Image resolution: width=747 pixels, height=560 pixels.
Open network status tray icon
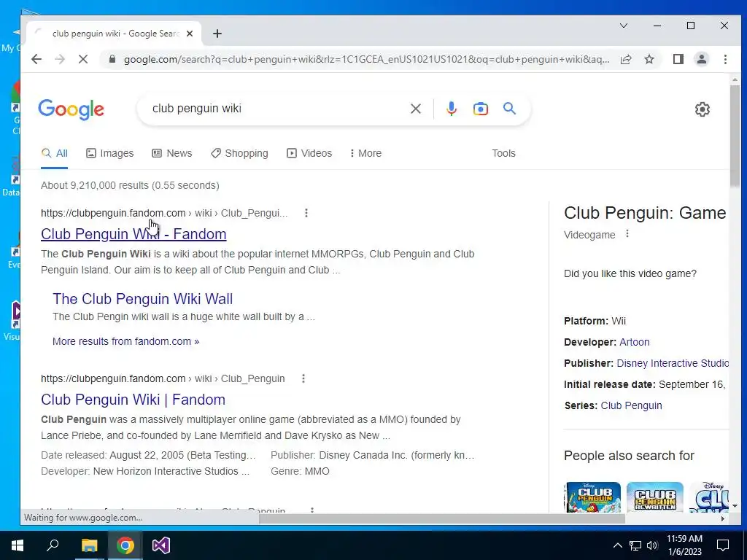[x=635, y=545]
